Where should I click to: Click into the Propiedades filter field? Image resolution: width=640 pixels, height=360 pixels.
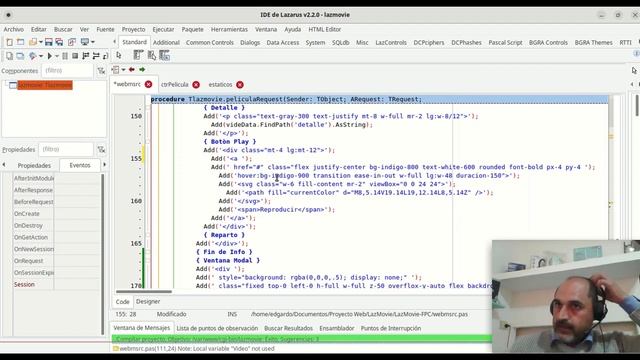[66, 149]
